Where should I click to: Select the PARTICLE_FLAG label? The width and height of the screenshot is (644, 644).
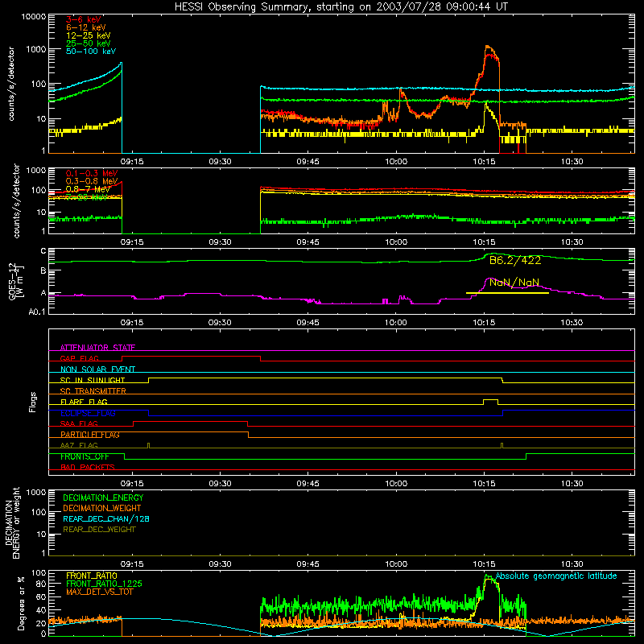pyautogui.click(x=89, y=435)
